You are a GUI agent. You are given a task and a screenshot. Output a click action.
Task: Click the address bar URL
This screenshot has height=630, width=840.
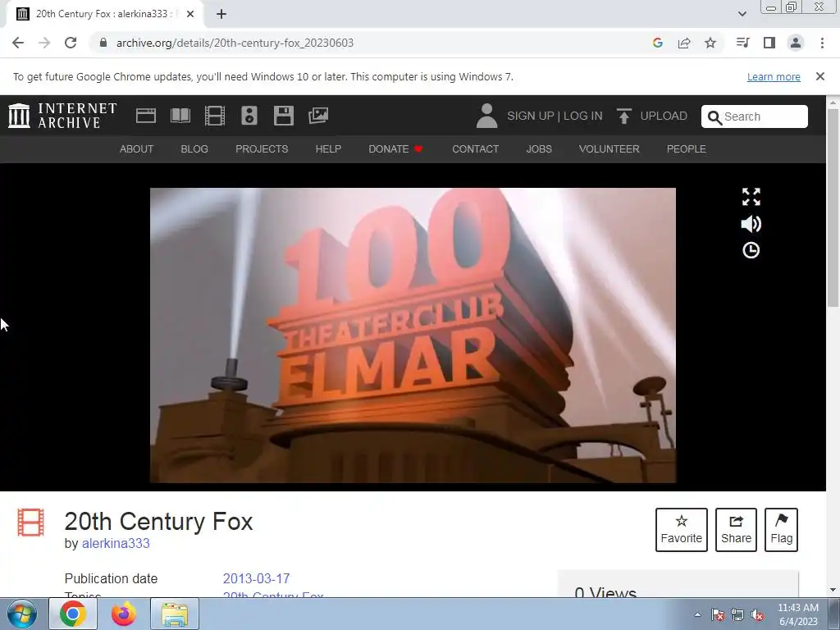pyautogui.click(x=235, y=43)
